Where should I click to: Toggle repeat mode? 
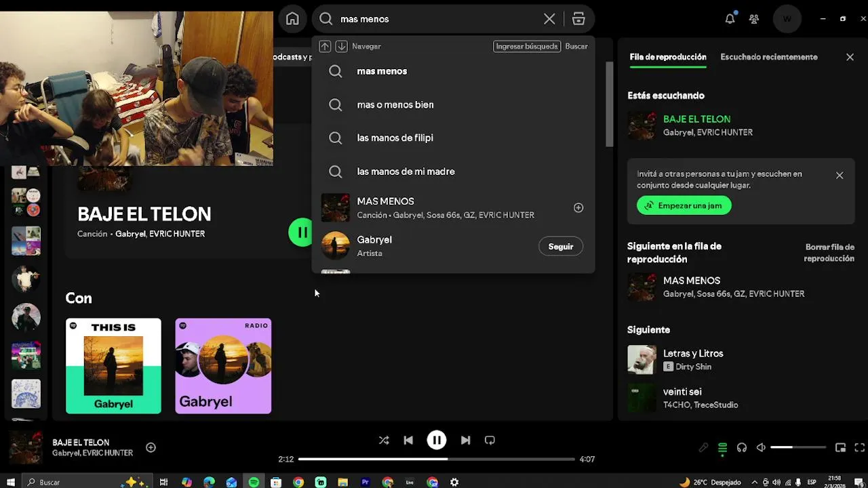490,440
